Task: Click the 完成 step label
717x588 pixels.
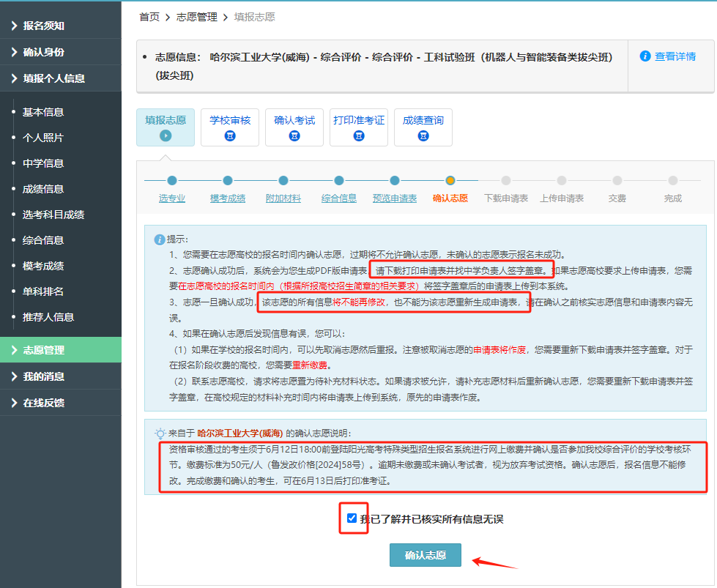Action: (673, 198)
